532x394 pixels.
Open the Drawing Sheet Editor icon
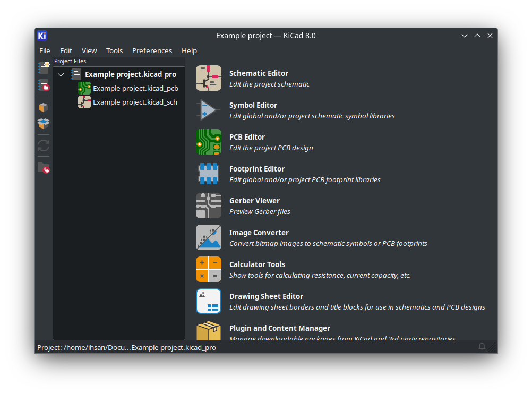pyautogui.click(x=209, y=302)
